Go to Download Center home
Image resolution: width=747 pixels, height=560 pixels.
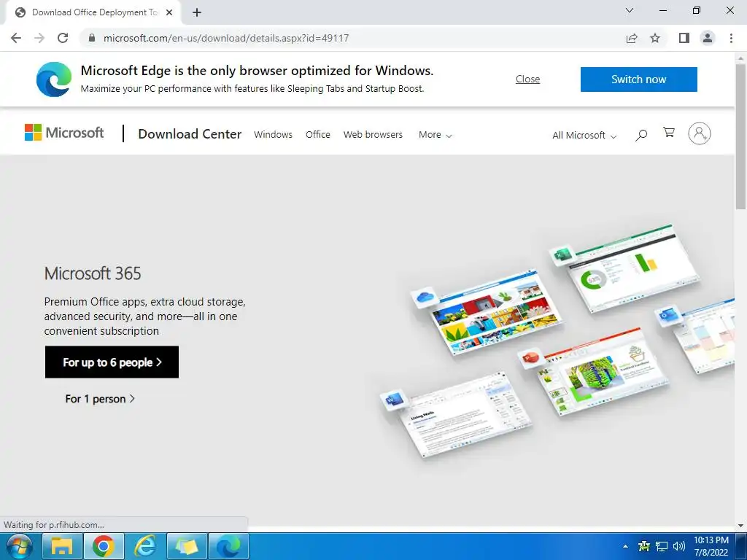click(x=190, y=134)
